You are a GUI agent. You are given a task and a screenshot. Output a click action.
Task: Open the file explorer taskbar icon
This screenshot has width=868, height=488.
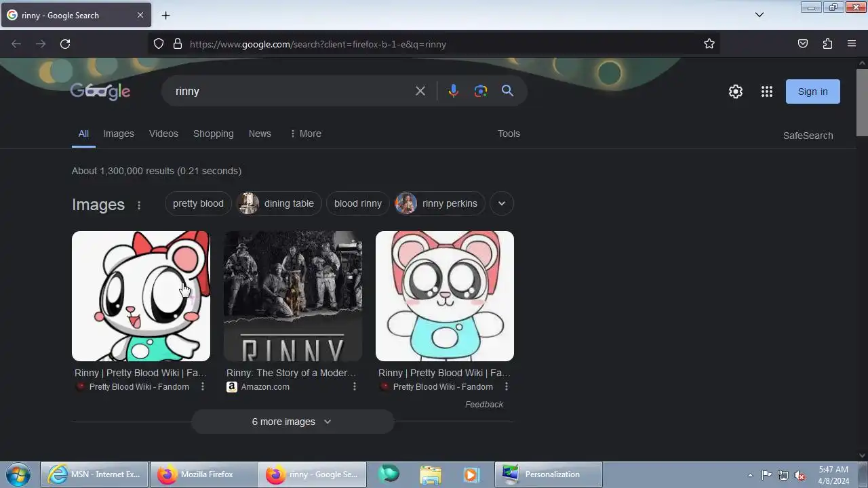coord(431,474)
